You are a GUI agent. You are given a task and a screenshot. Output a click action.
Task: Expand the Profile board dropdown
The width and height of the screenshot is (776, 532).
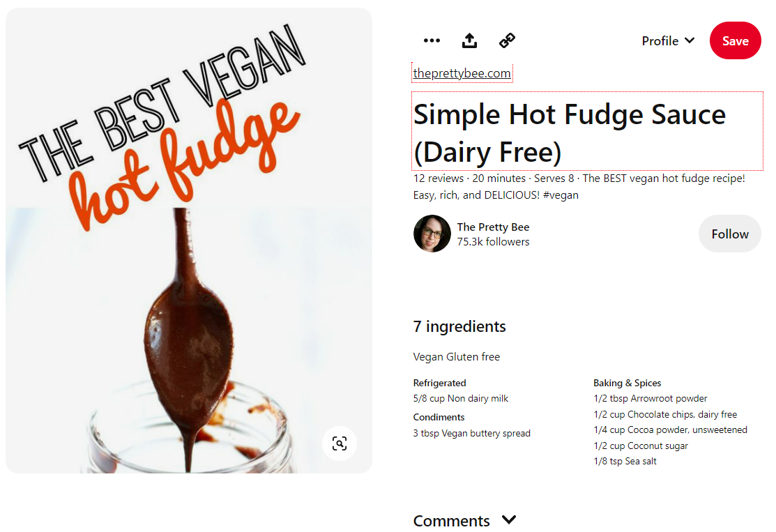click(x=668, y=40)
